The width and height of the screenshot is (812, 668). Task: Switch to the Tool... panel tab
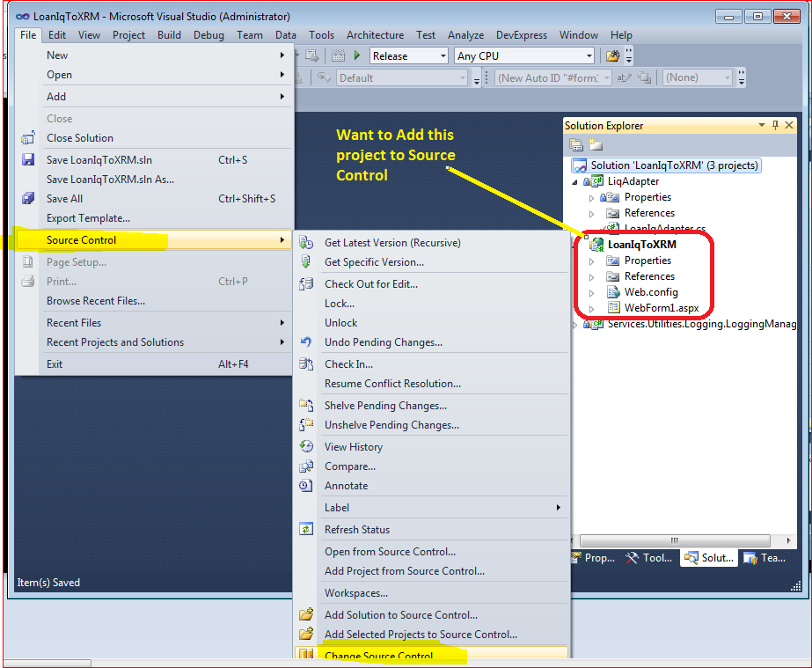(x=649, y=558)
